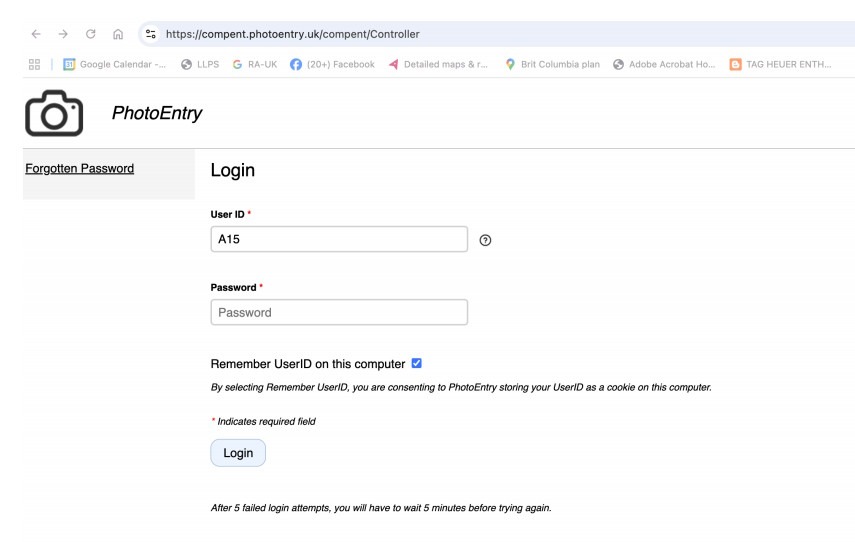Viewport: 855px width, 542px height.
Task: Click the User ID field containing A15
Action: tap(339, 239)
